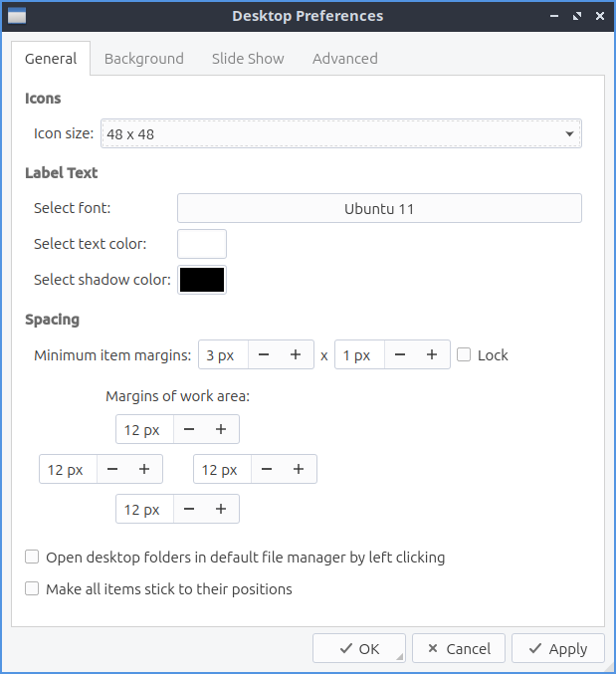
Task: Pick the black shadow color swatch
Action: pyautogui.click(x=202, y=280)
